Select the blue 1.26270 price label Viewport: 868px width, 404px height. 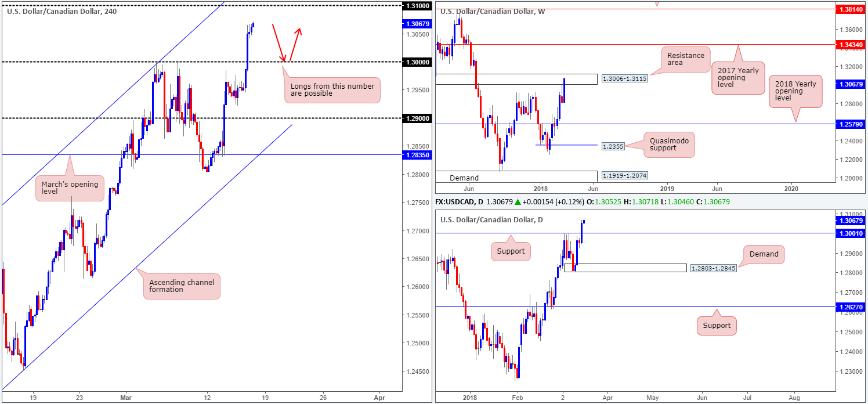[x=851, y=306]
